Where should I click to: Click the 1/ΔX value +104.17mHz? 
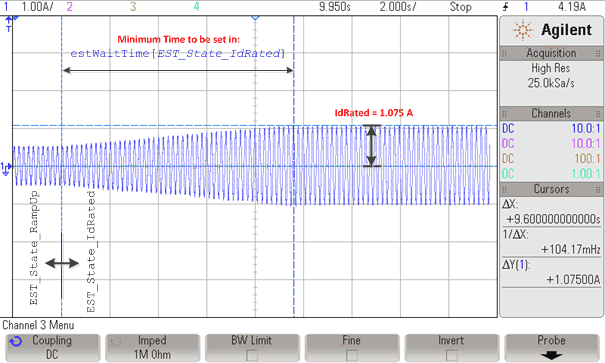(x=571, y=250)
